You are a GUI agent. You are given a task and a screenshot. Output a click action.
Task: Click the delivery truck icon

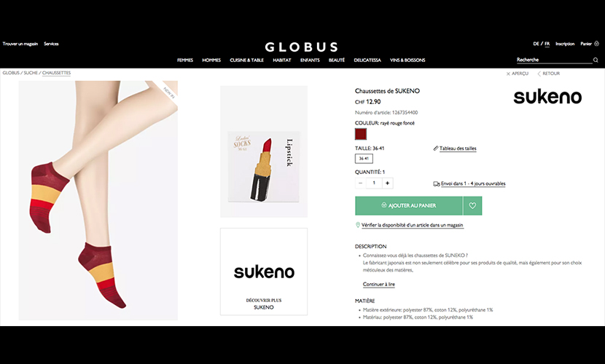pos(437,184)
